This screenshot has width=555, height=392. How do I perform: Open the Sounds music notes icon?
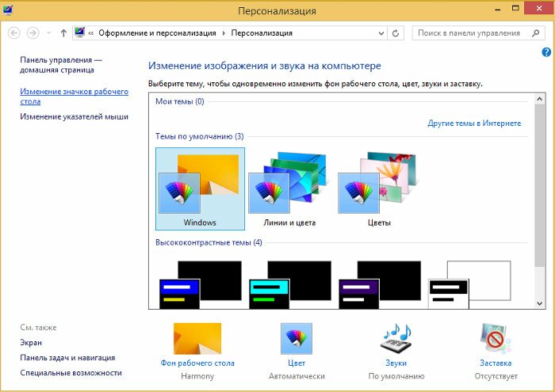tap(396, 339)
